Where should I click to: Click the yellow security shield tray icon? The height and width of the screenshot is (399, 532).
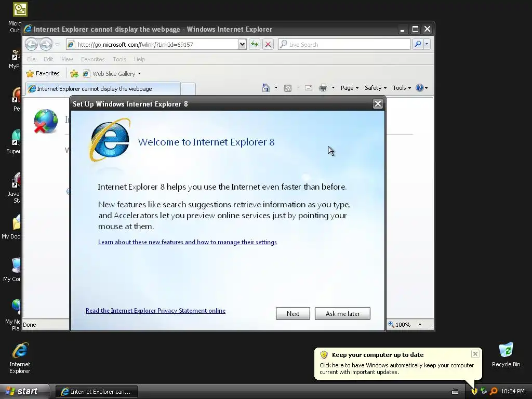click(474, 392)
